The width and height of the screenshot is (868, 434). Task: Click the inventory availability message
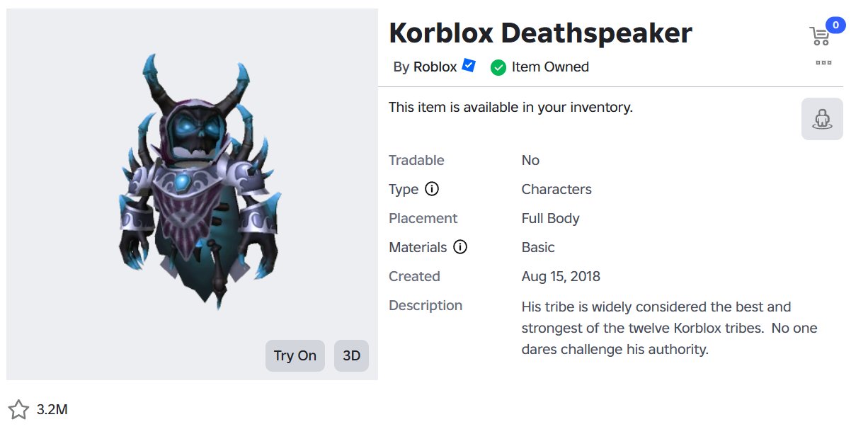pos(510,108)
